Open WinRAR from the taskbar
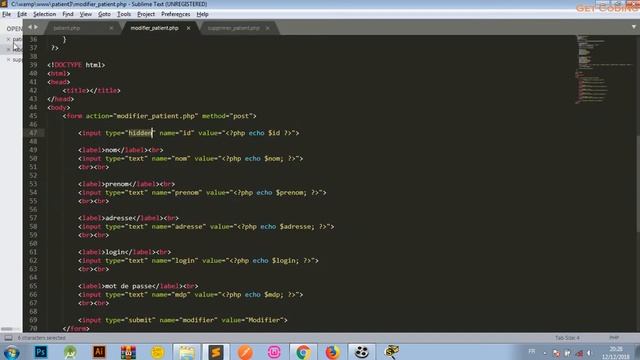Screen dimensions: 640x360 128,352
